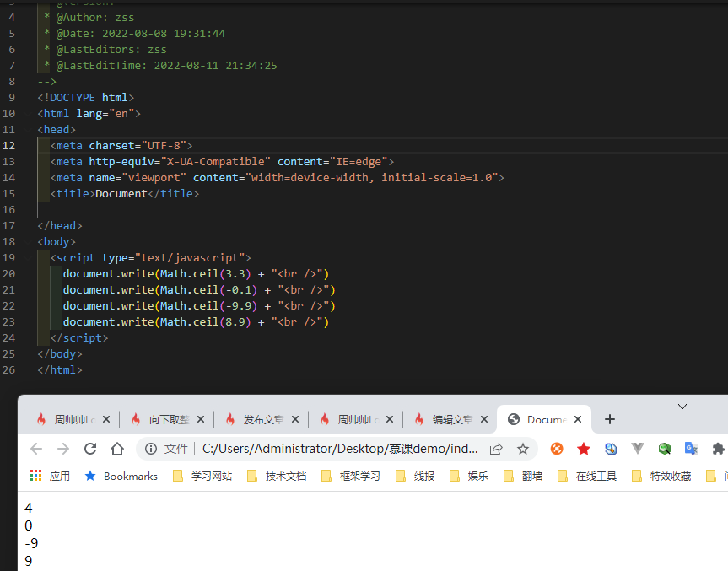
Task: Open the Extensions puzzle piece menu
Action: pos(718,449)
